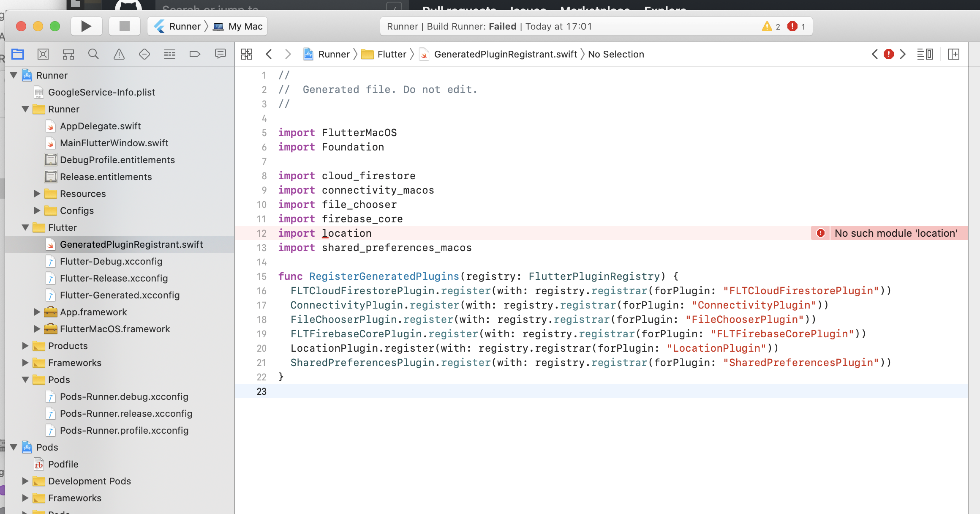This screenshot has width=980, height=514.
Task: Open the Debug navigator
Action: pos(170,54)
